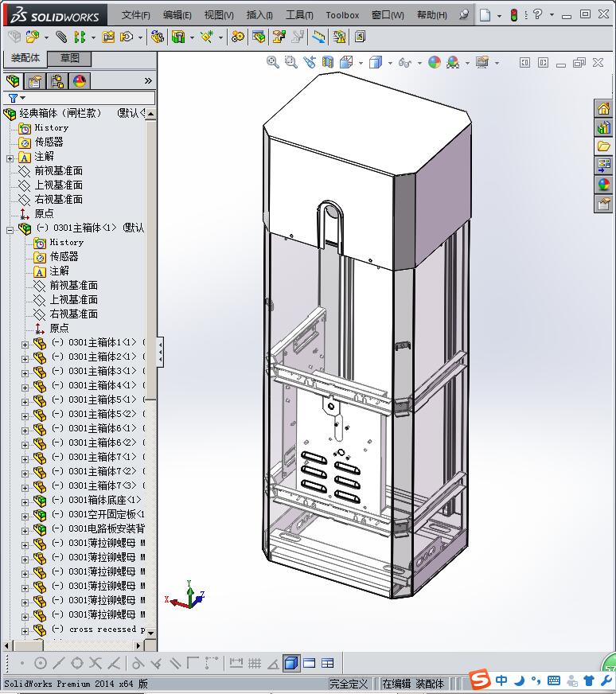Open Appearances and Scenes task pane icon
The image size is (616, 694).
pyautogui.click(x=604, y=185)
